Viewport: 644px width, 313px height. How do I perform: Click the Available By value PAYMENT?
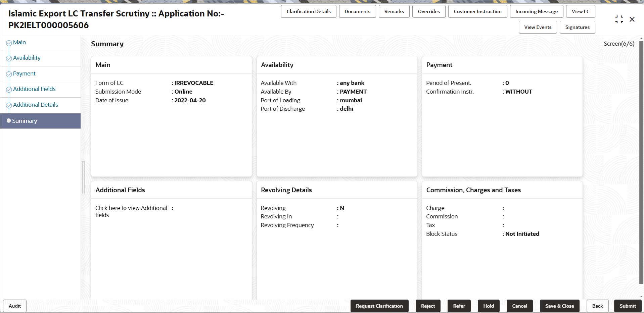coord(353,92)
